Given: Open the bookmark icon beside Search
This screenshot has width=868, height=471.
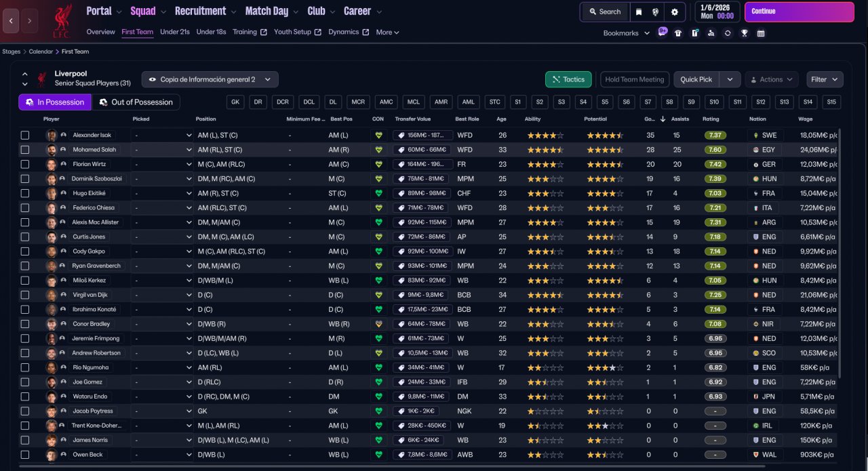Looking at the screenshot, I should tap(639, 12).
